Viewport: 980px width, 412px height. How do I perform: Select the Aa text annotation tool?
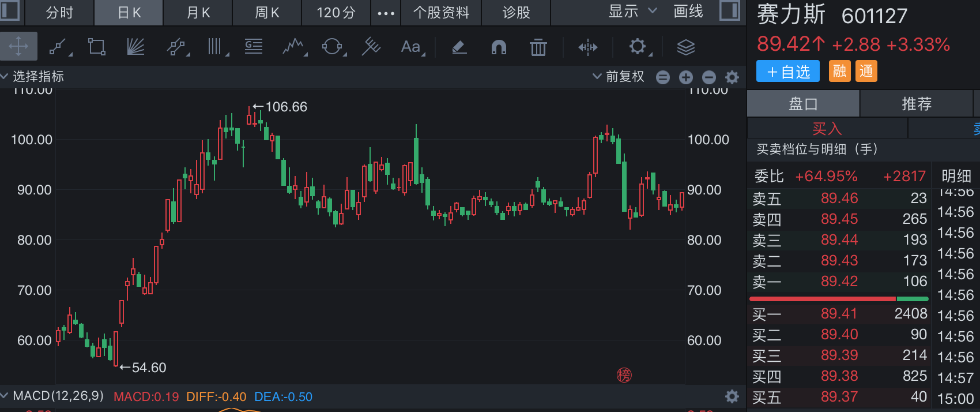(412, 47)
